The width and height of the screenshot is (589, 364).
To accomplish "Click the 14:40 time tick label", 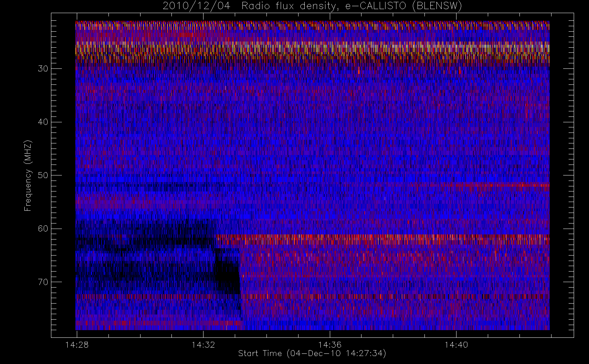I will point(456,345).
